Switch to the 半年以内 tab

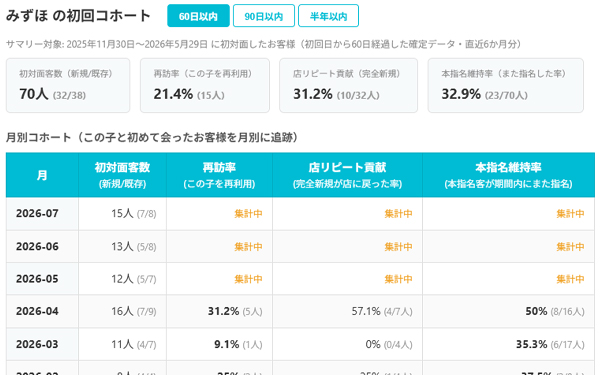pos(328,16)
